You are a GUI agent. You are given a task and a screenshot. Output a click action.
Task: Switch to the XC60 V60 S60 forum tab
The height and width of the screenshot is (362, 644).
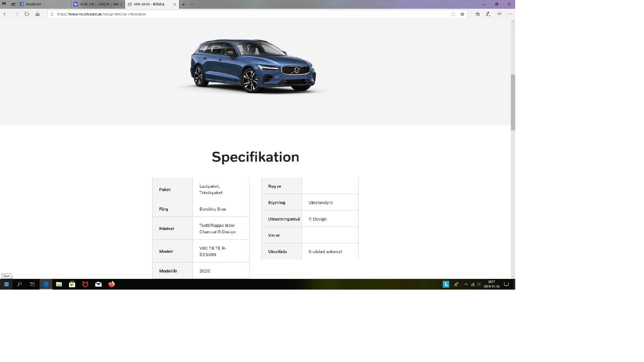tap(98, 4)
